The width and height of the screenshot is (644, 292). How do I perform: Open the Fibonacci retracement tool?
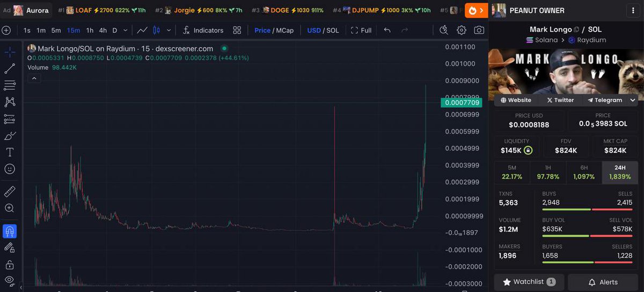[x=10, y=85]
